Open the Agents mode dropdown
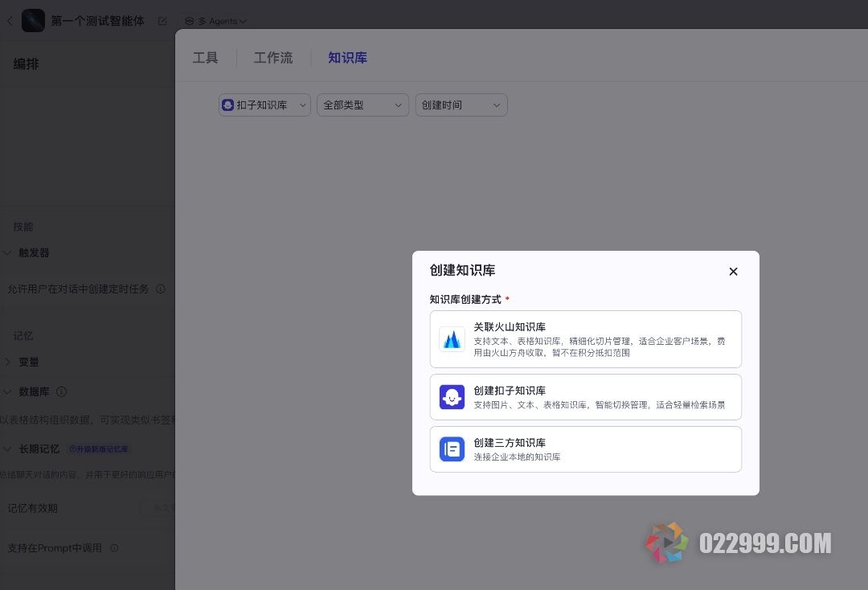 (x=216, y=21)
